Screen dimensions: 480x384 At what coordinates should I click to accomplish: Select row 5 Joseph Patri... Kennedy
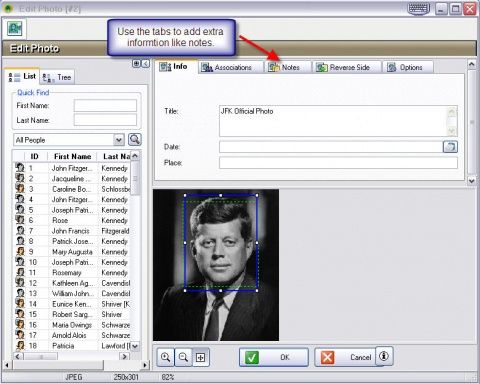[x=72, y=210]
